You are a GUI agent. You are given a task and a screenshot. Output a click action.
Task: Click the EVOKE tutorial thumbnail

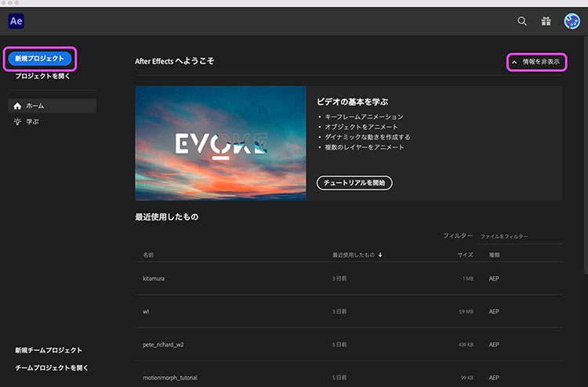[x=220, y=143]
